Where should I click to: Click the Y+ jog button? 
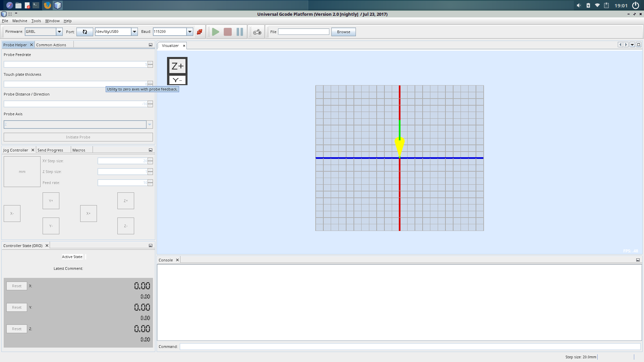pos(51,201)
